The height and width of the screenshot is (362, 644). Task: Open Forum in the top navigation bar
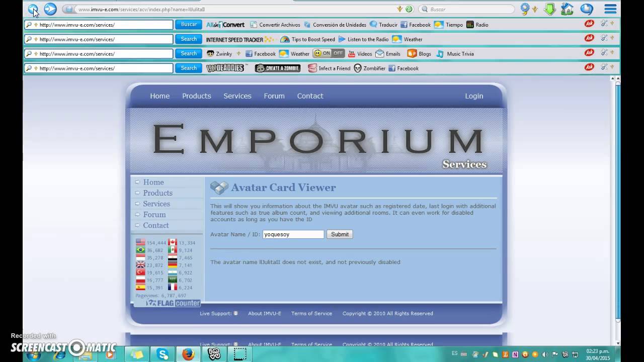tap(274, 96)
